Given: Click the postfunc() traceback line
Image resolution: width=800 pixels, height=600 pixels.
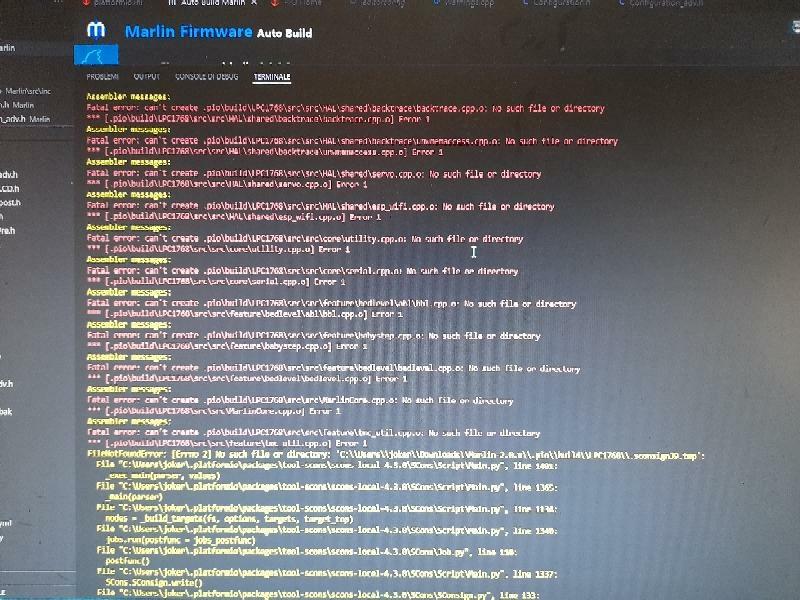Looking at the screenshot, I should point(128,562).
